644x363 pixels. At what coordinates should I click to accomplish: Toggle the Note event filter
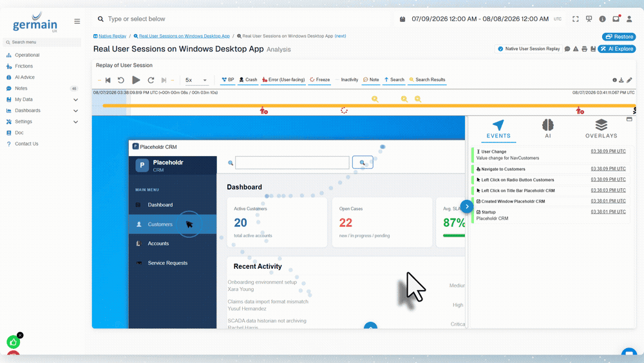371,80
